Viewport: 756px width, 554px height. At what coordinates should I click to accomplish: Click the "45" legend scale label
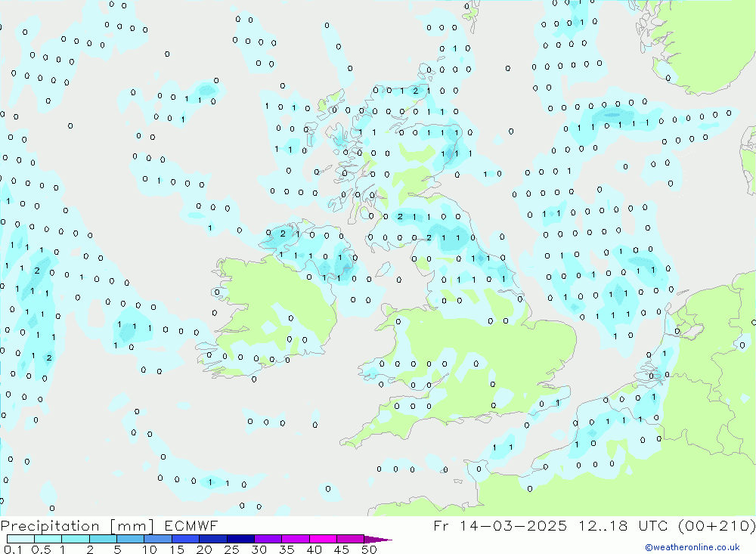click(x=342, y=549)
